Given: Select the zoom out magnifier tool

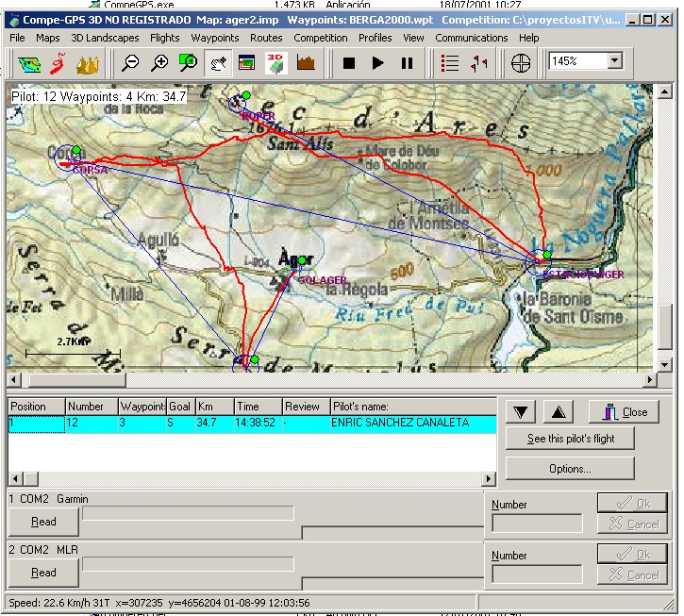Looking at the screenshot, I should [130, 64].
